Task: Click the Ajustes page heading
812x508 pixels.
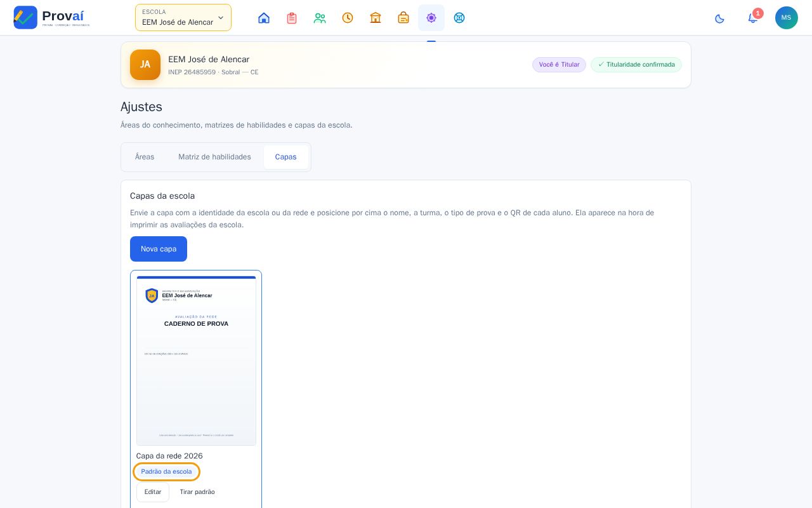Action: (141, 107)
